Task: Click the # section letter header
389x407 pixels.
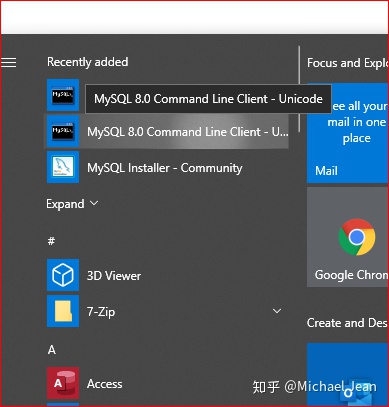Action: (x=51, y=241)
